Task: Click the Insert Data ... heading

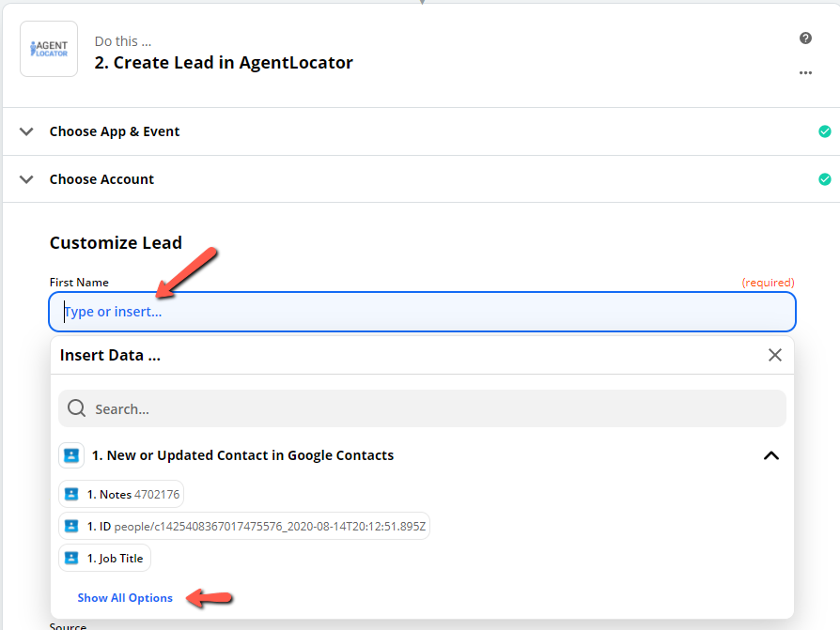Action: pos(110,356)
